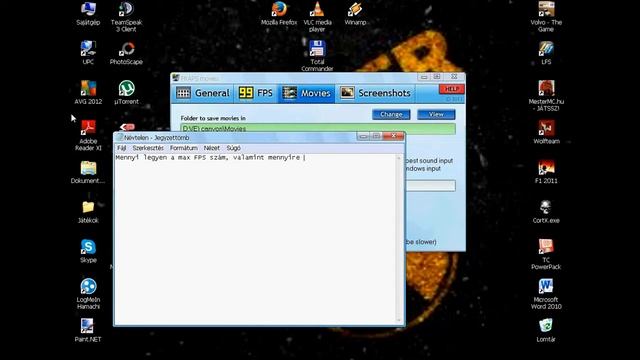
Task: Click the Change folder button in Fraps
Action: coord(391,114)
